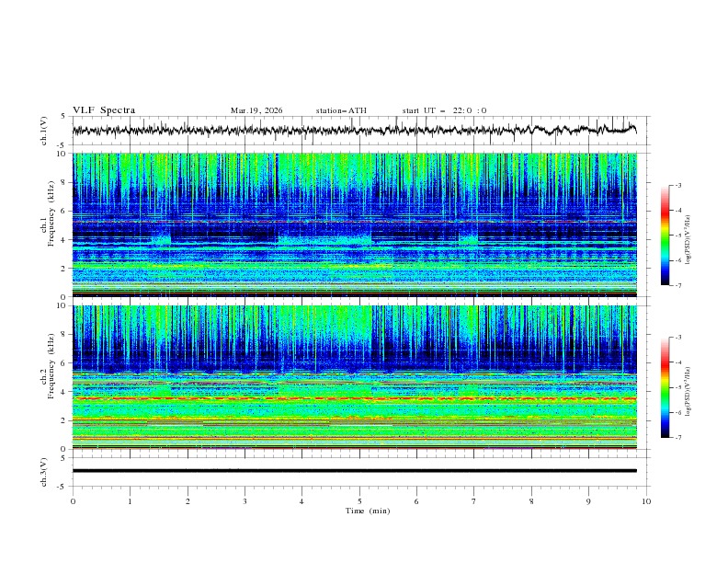The width and height of the screenshot is (728, 563).
Task: Click the log(PSD) label beside ch.1 colorbar
Action: (x=688, y=239)
